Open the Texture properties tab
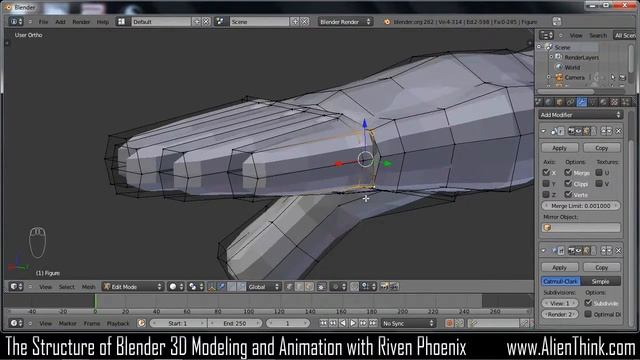Image resolution: width=640 pixels, height=360 pixels. (x=614, y=102)
